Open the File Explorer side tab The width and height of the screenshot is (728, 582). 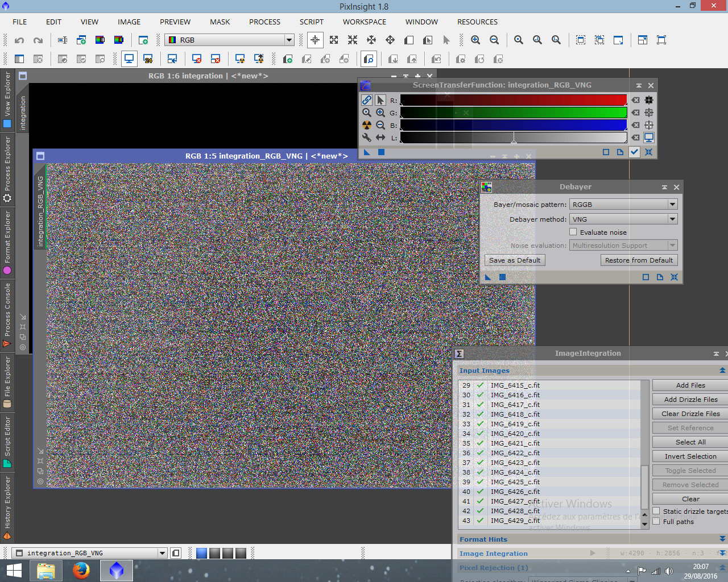point(7,383)
